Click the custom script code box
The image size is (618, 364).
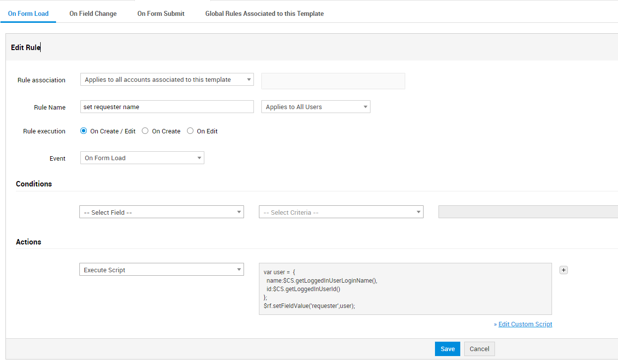pyautogui.click(x=405, y=289)
